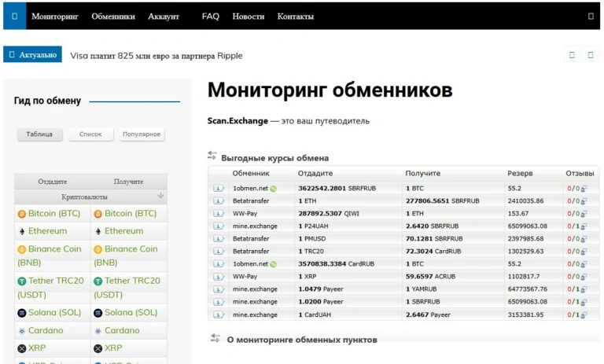Open the Visa Ripple news headline

coord(157,56)
